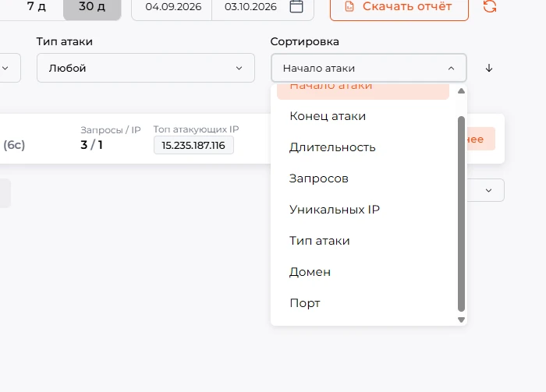
Task: Choose Длительность sort option
Action: pos(363,147)
